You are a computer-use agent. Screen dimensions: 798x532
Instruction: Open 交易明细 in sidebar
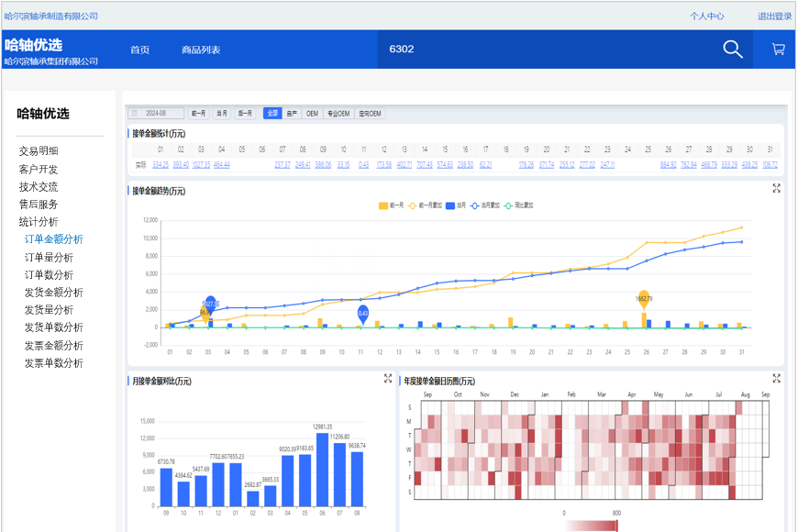[39, 150]
